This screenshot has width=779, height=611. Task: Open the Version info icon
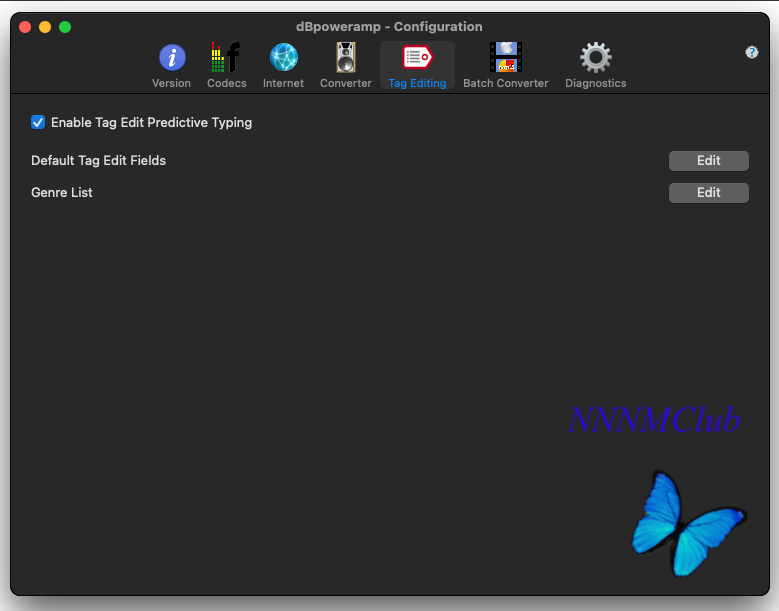tap(172, 58)
